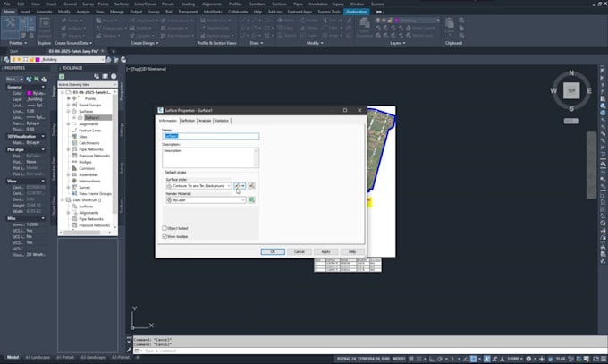Click the green render material picker icon
This screenshot has width=608, height=364.
tap(251, 199)
